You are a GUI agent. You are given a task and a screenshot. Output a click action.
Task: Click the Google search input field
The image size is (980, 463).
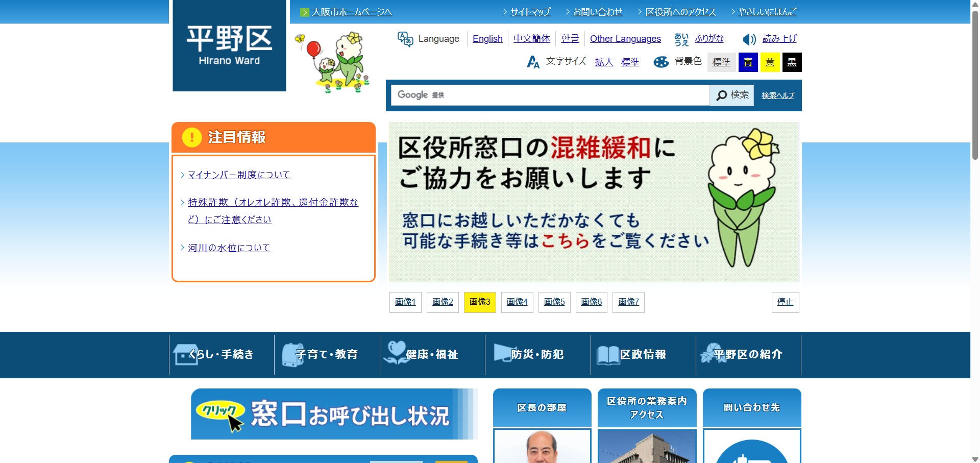point(550,95)
